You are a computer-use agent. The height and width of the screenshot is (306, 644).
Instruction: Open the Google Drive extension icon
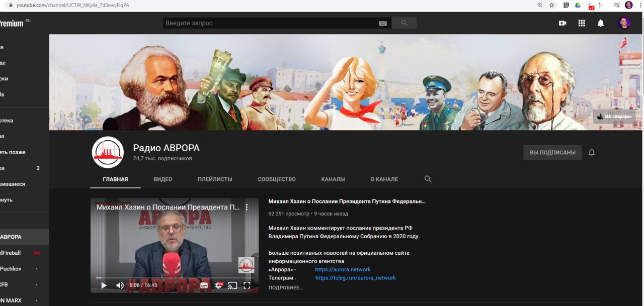click(x=578, y=5)
